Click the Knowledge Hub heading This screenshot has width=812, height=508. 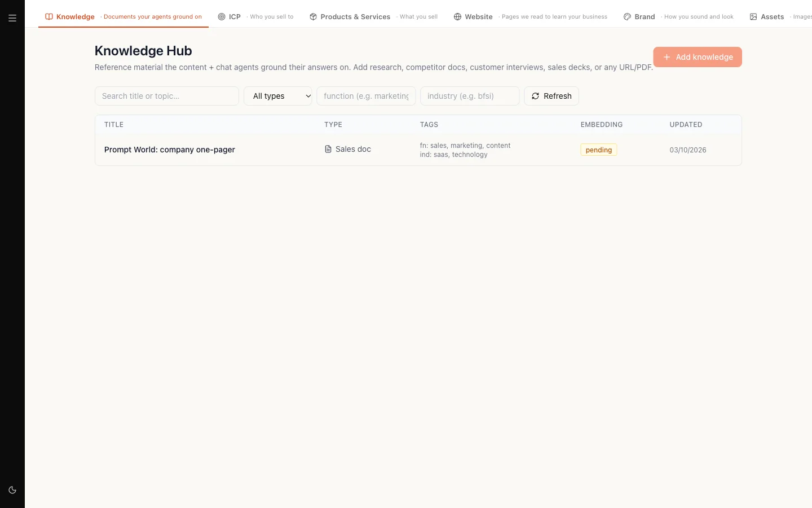143,51
